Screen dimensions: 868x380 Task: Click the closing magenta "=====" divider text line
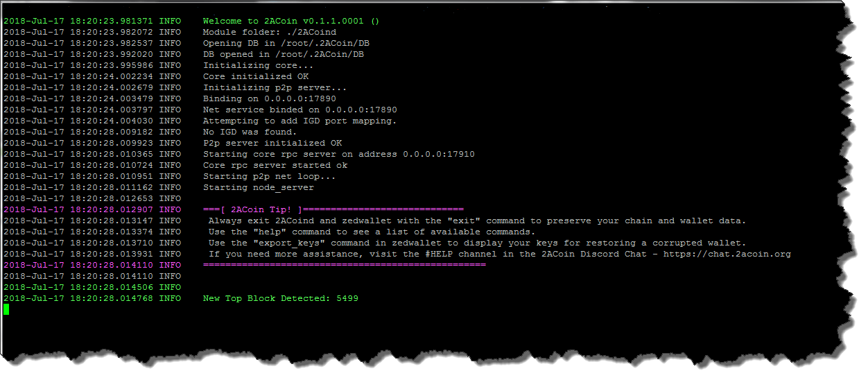tap(344, 265)
